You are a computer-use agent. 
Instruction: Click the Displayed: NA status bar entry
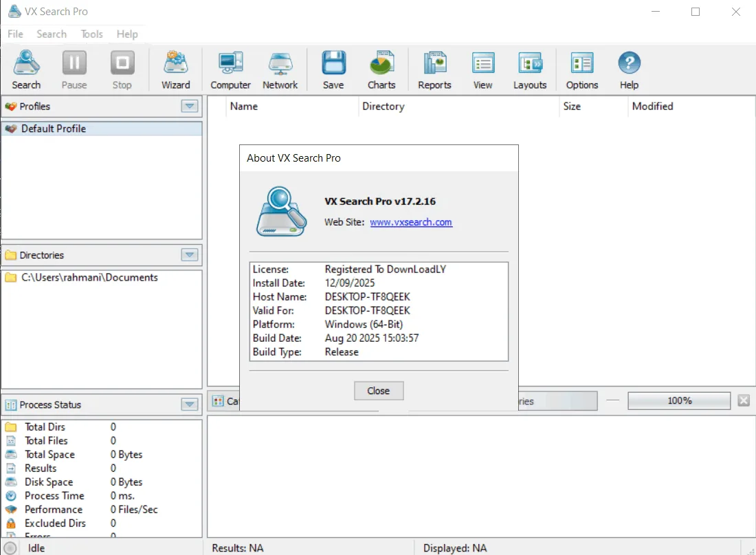pyautogui.click(x=455, y=548)
